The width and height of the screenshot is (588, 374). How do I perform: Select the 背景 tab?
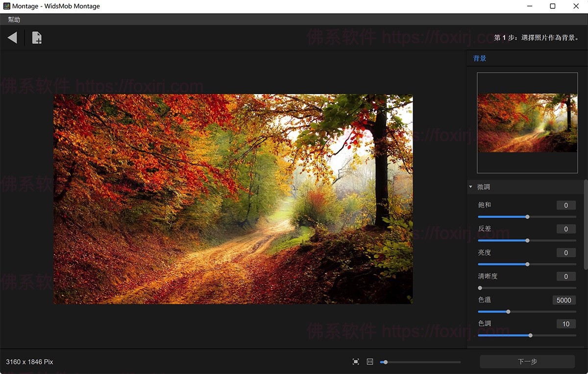[480, 58]
